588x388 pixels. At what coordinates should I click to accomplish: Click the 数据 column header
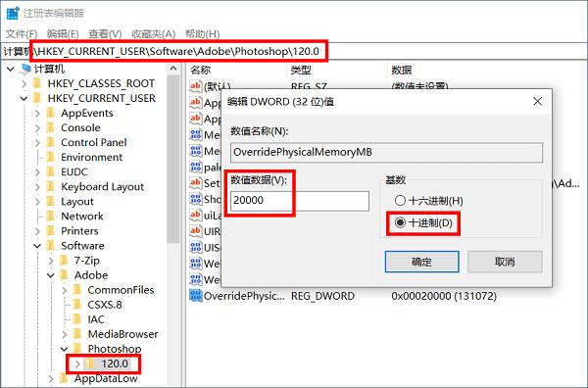402,71
